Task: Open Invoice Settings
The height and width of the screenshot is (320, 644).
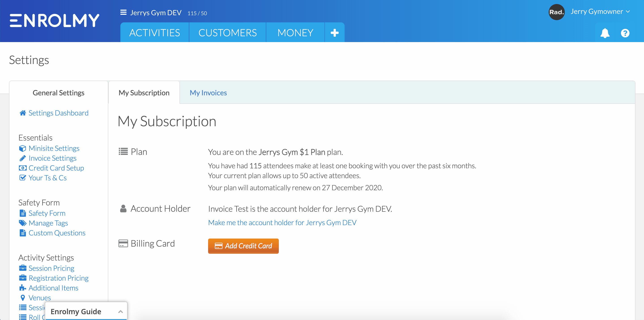Action: click(53, 158)
